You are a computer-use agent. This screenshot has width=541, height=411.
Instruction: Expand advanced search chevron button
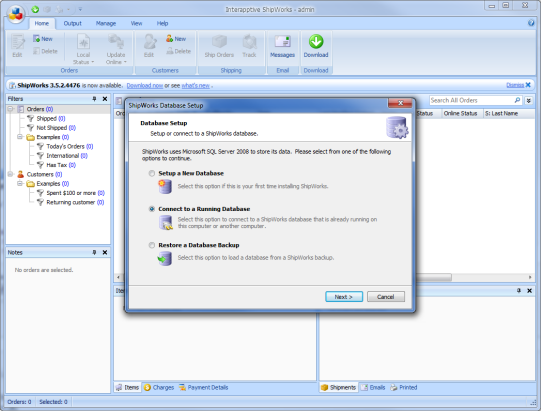pyautogui.click(x=529, y=101)
